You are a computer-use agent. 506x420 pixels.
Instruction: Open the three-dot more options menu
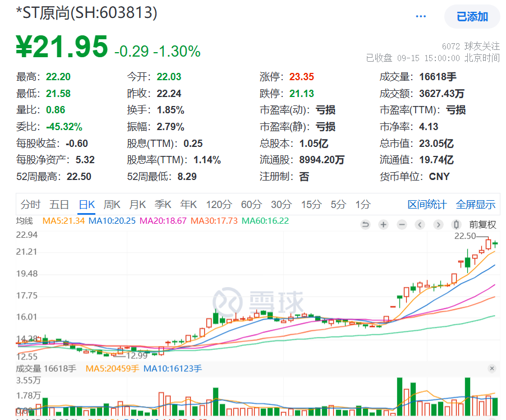[421, 16]
